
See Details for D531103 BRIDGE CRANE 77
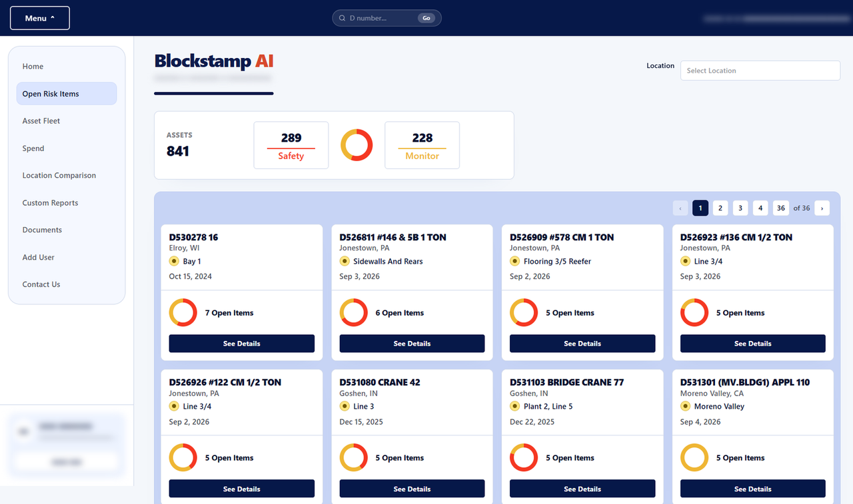tap(582, 489)
